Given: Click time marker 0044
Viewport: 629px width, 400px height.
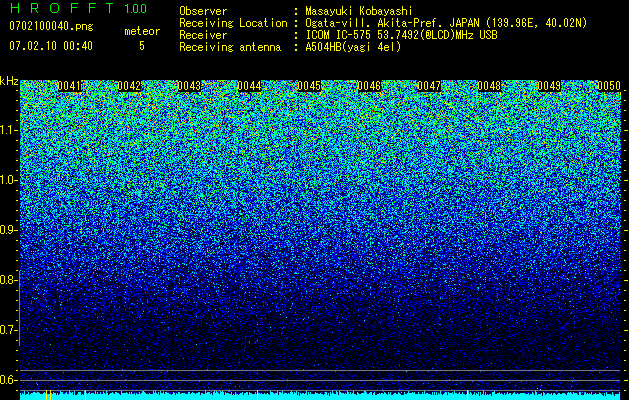Looking at the screenshot, I should coord(250,86).
